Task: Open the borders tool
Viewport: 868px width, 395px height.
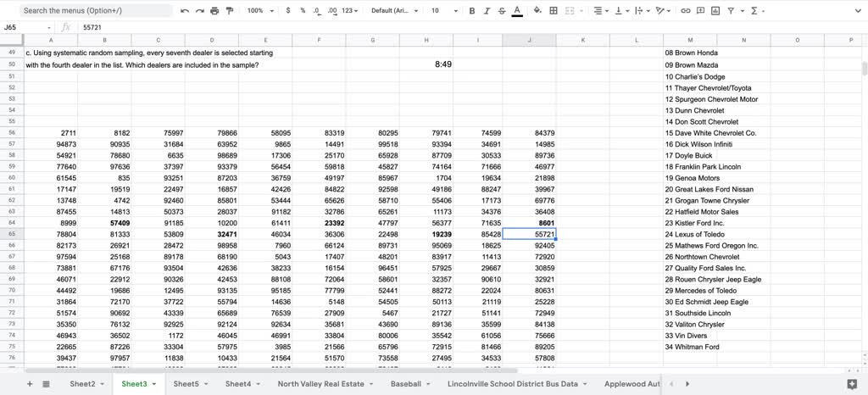Action: 554,11
